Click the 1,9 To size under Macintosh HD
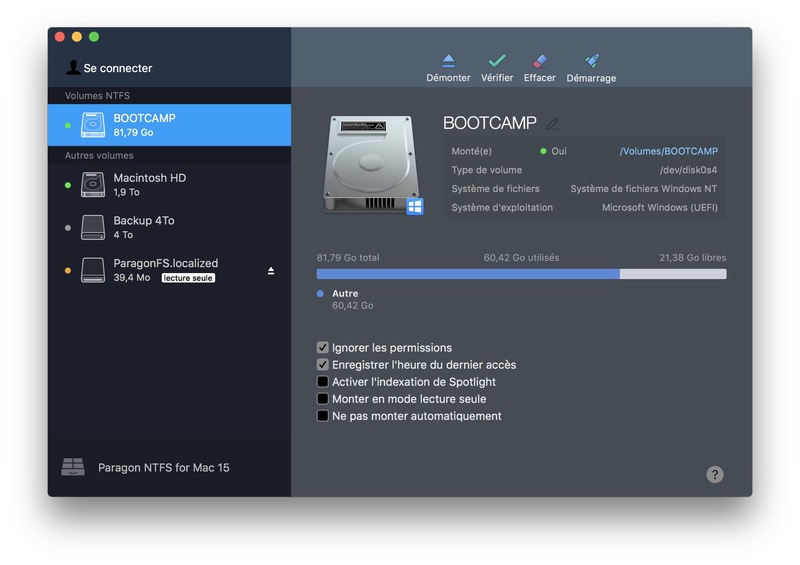Image resolution: width=800 pixels, height=565 pixels. pos(127,192)
